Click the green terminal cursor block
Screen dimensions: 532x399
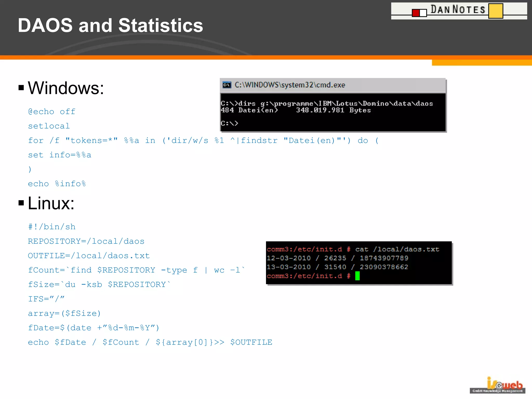(357, 276)
